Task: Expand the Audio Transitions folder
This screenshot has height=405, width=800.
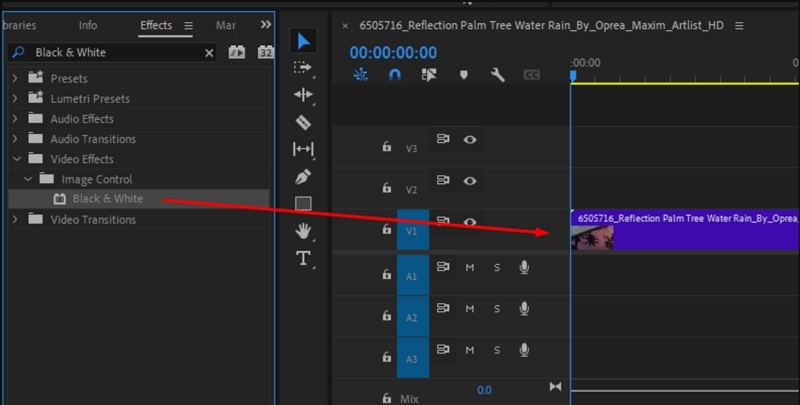Action: [14, 139]
